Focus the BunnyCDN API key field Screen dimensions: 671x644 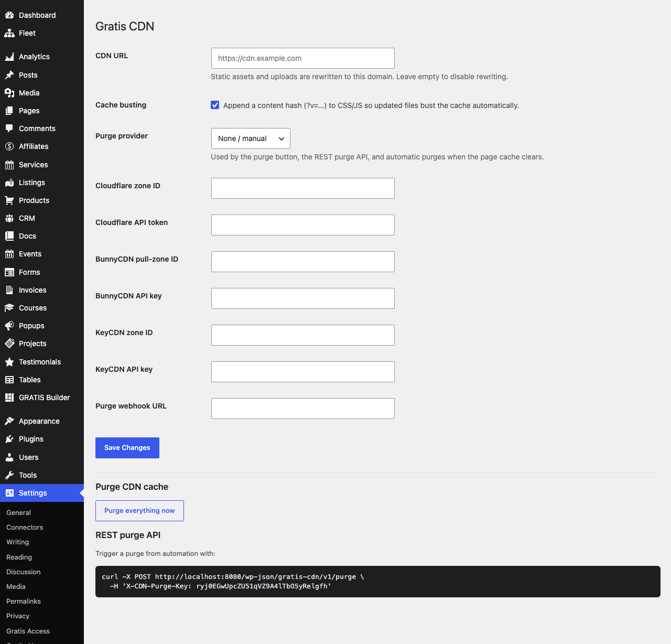tap(303, 298)
